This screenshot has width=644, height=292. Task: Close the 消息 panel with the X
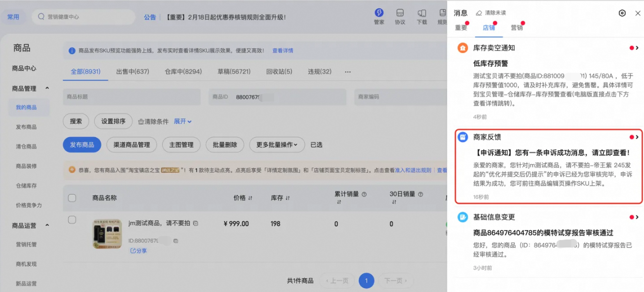[x=638, y=13]
